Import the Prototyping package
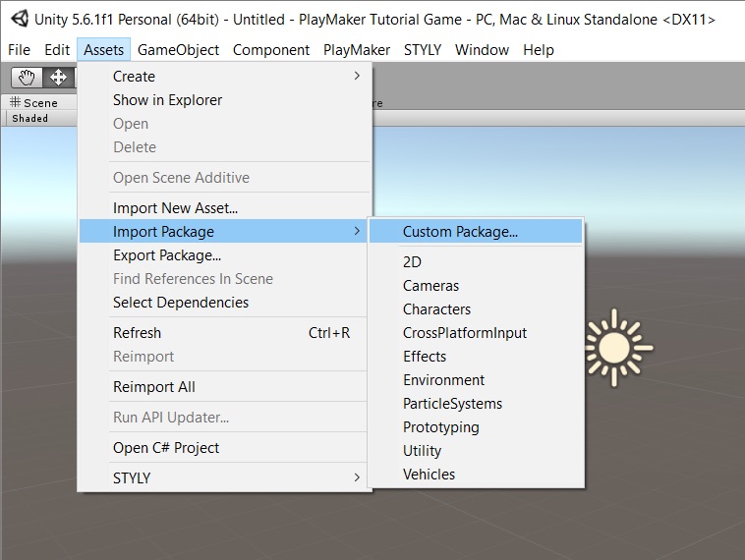The width and height of the screenshot is (745, 560). click(x=476, y=427)
